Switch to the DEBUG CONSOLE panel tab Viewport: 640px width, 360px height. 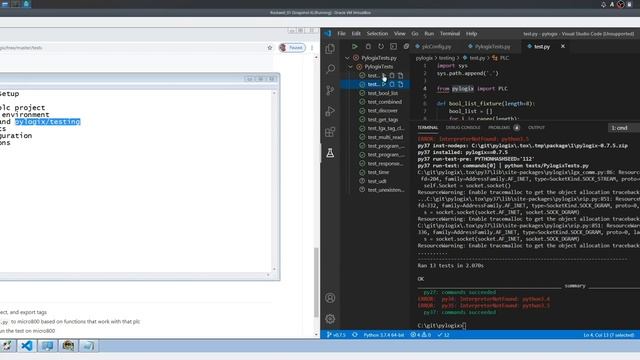[x=463, y=128]
